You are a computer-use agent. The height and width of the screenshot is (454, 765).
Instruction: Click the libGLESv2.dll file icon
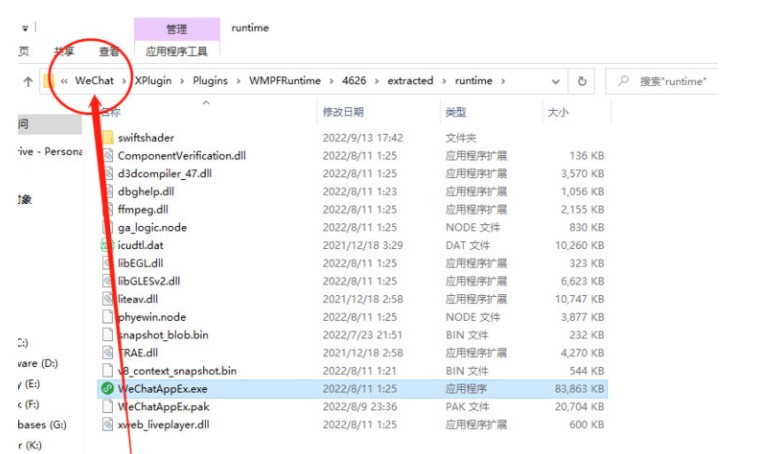107,281
